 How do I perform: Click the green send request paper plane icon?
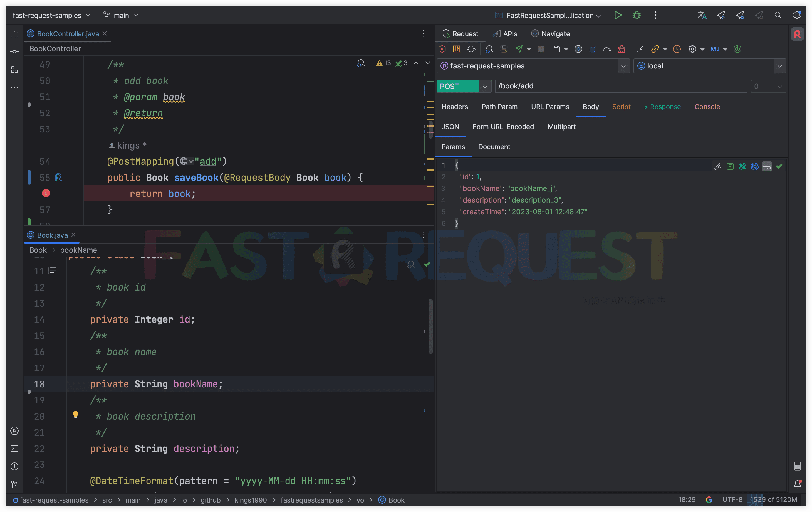(x=519, y=49)
